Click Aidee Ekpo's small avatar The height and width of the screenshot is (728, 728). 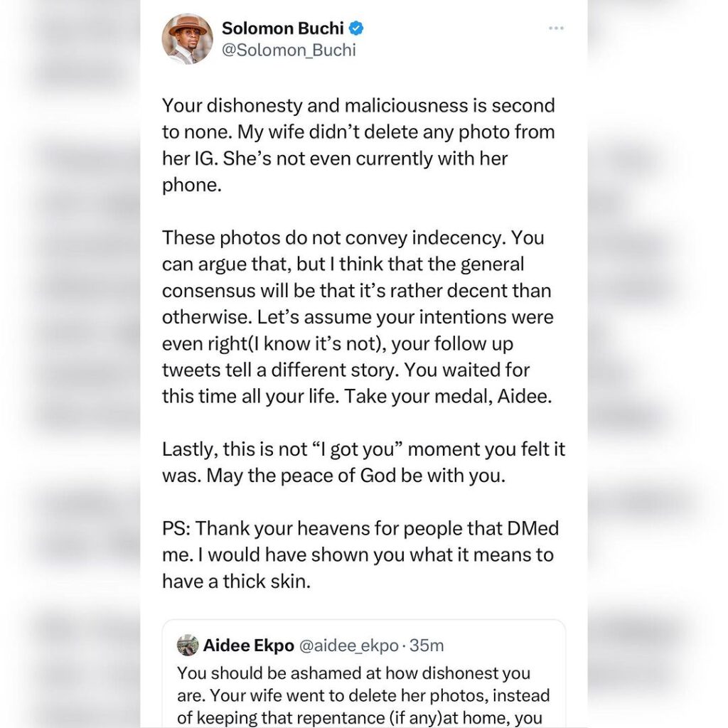click(x=188, y=645)
